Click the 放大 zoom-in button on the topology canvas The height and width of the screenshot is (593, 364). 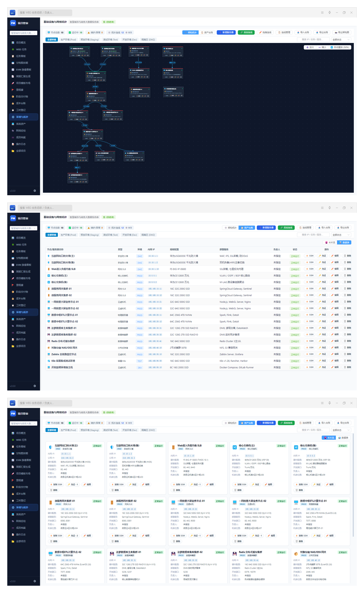point(310,47)
